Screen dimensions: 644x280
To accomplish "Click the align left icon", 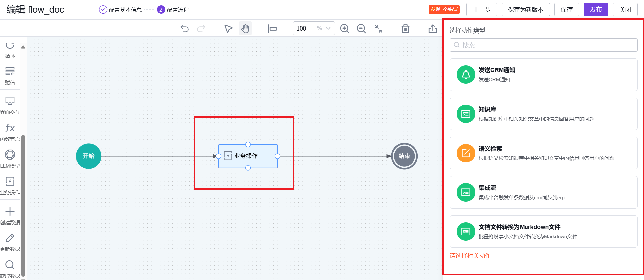I will click(272, 29).
